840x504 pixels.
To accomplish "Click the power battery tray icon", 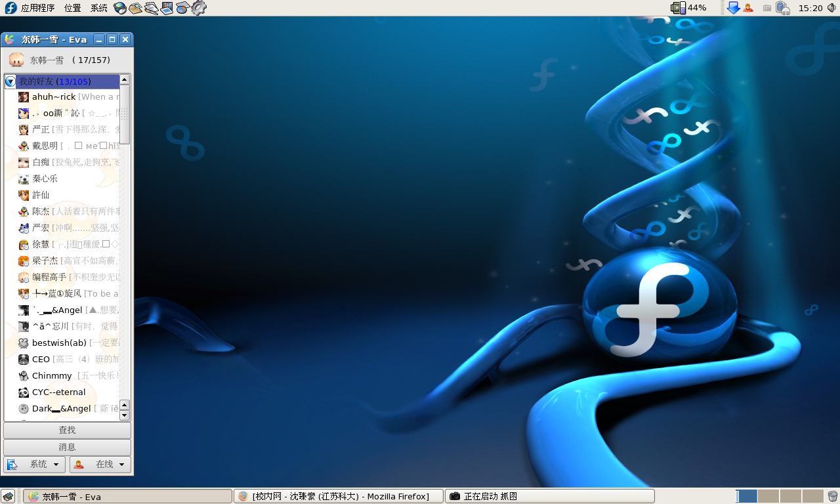I will tap(782, 8).
